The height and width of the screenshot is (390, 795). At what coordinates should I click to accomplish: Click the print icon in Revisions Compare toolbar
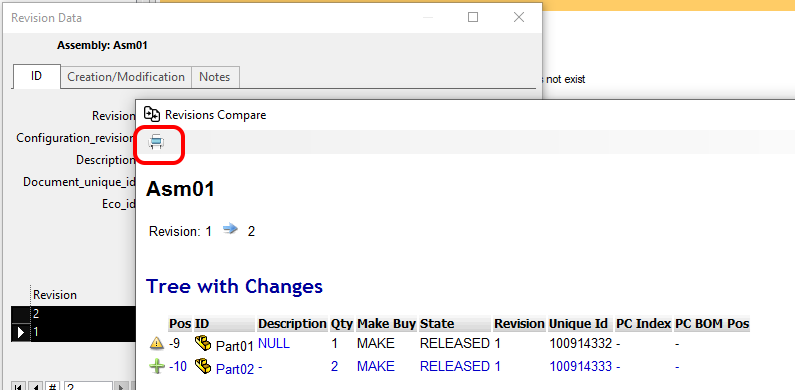[156, 143]
